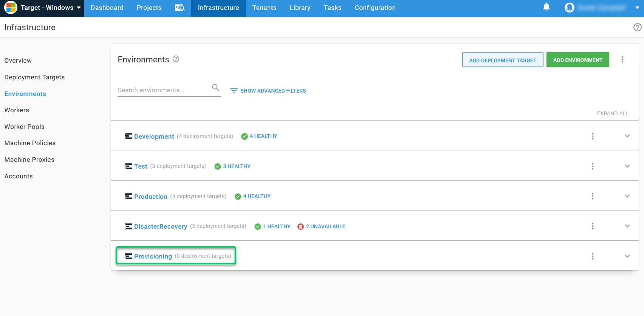
Task: Click the project search icon in navbar
Action: pyautogui.click(x=180, y=8)
